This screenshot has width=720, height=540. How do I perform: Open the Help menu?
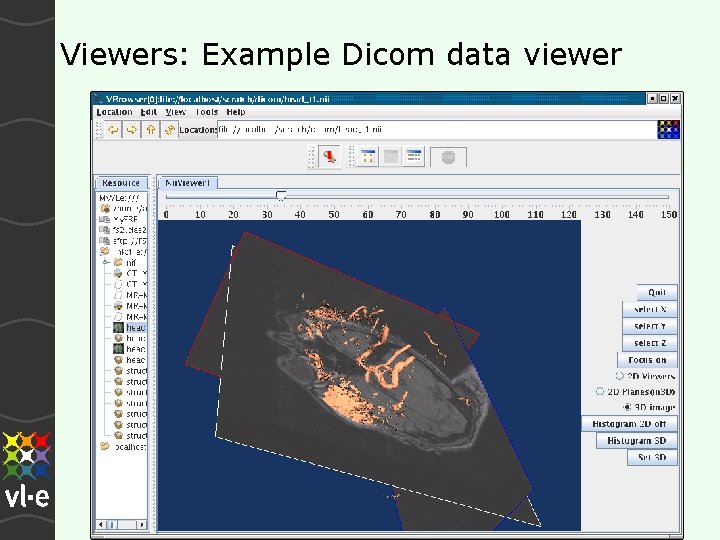coord(236,112)
